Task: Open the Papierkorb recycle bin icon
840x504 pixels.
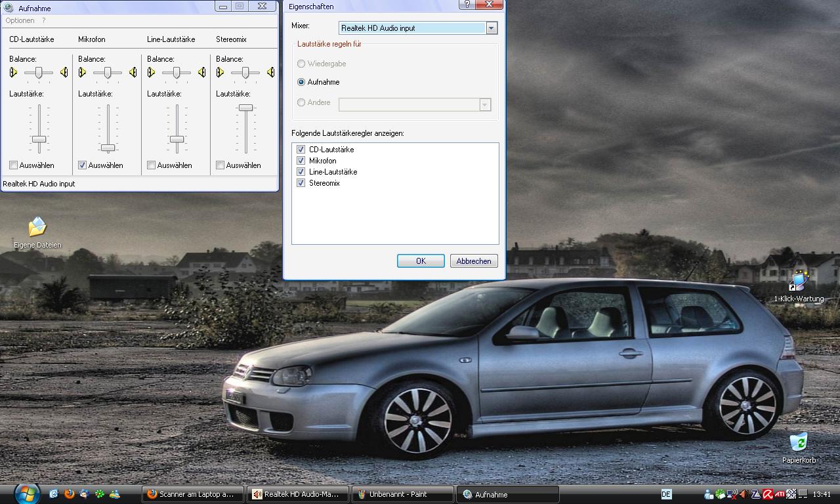Action: (x=799, y=443)
